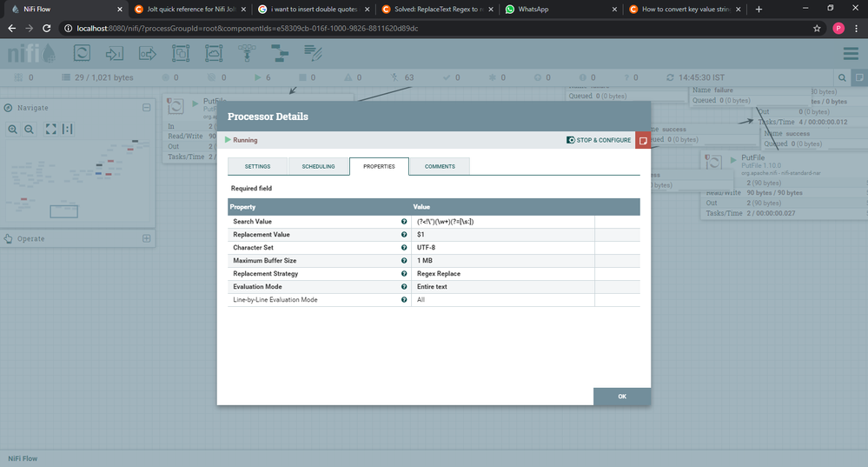Viewport: 868px width, 467px height.
Task: Click the Stop & Configure button
Action: [x=599, y=140]
